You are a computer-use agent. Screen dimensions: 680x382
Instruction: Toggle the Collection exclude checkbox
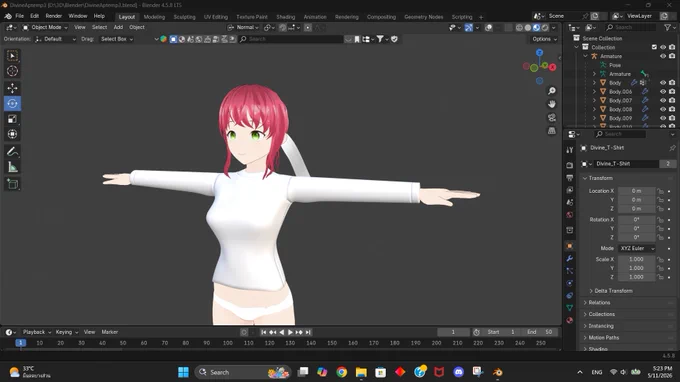(654, 47)
